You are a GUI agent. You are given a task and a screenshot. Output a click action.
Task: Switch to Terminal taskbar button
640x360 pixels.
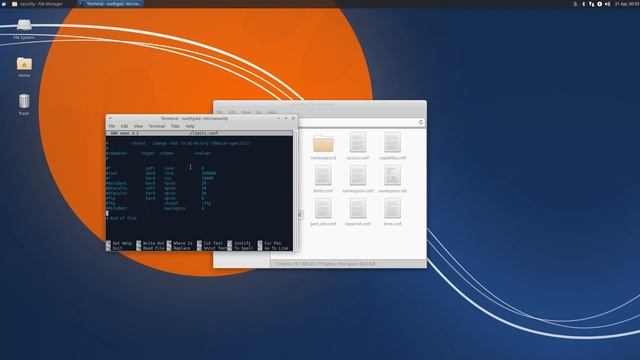pyautogui.click(x=110, y=4)
